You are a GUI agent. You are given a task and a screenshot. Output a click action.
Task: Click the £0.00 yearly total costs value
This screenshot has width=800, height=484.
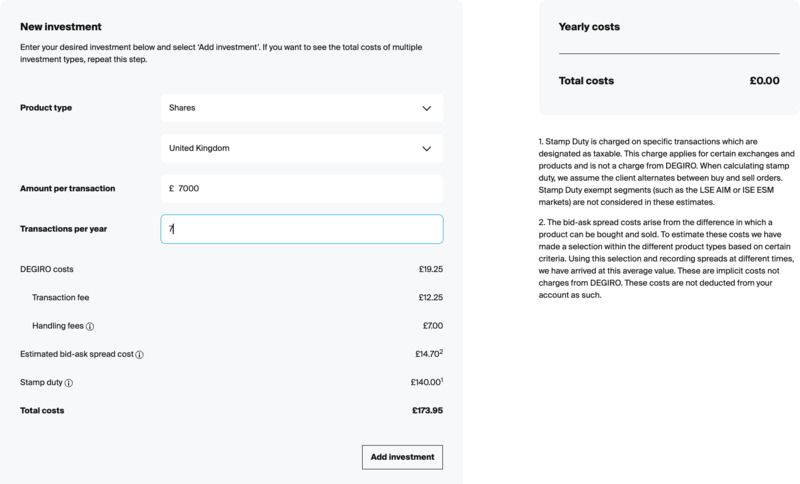pyautogui.click(x=764, y=81)
